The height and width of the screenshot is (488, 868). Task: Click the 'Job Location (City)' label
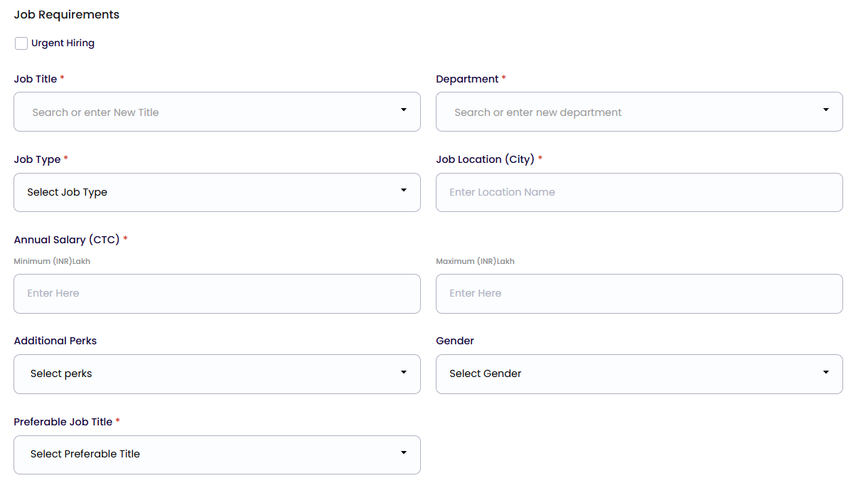point(485,159)
